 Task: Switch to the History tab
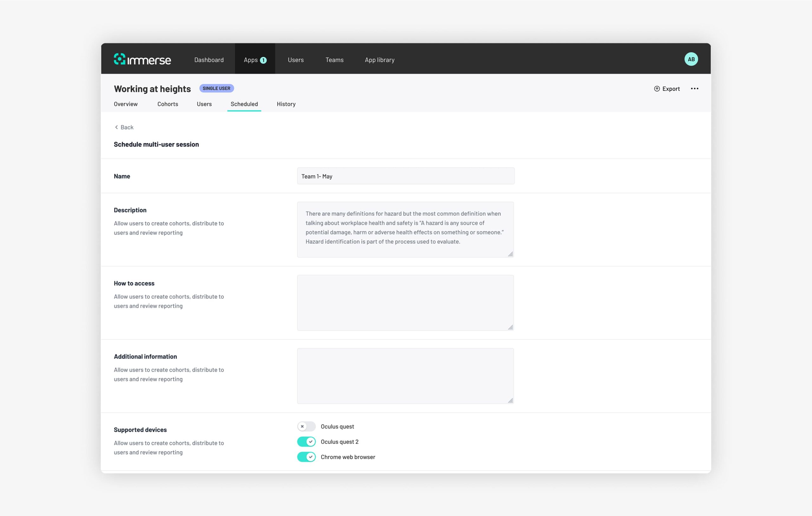(286, 104)
